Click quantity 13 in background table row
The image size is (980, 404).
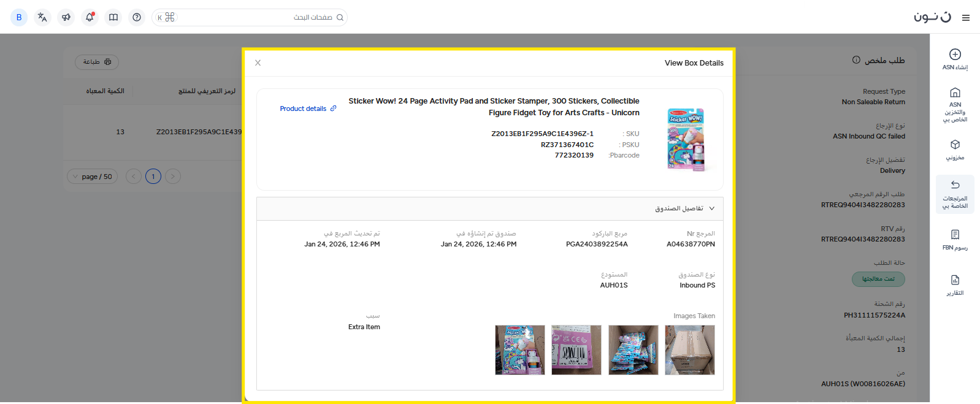(x=120, y=132)
